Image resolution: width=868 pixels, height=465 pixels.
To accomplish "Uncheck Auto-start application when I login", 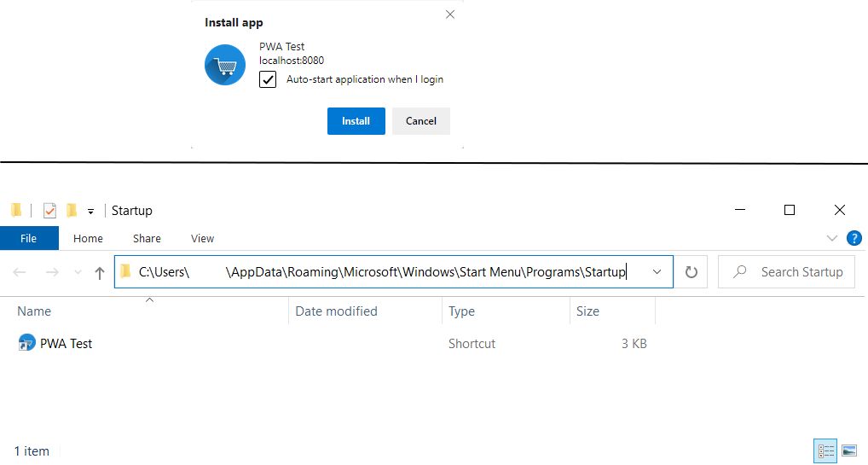I will 268,79.
